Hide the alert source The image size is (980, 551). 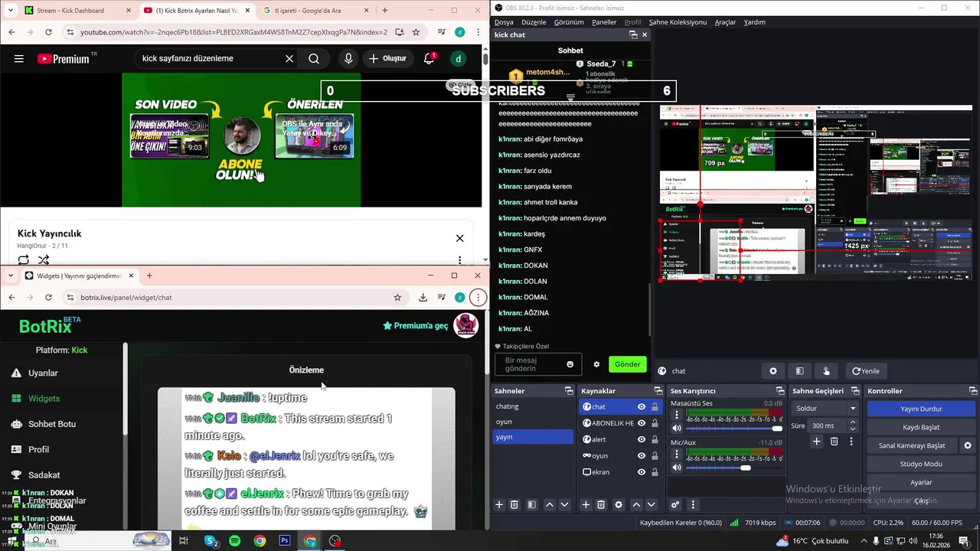642,439
